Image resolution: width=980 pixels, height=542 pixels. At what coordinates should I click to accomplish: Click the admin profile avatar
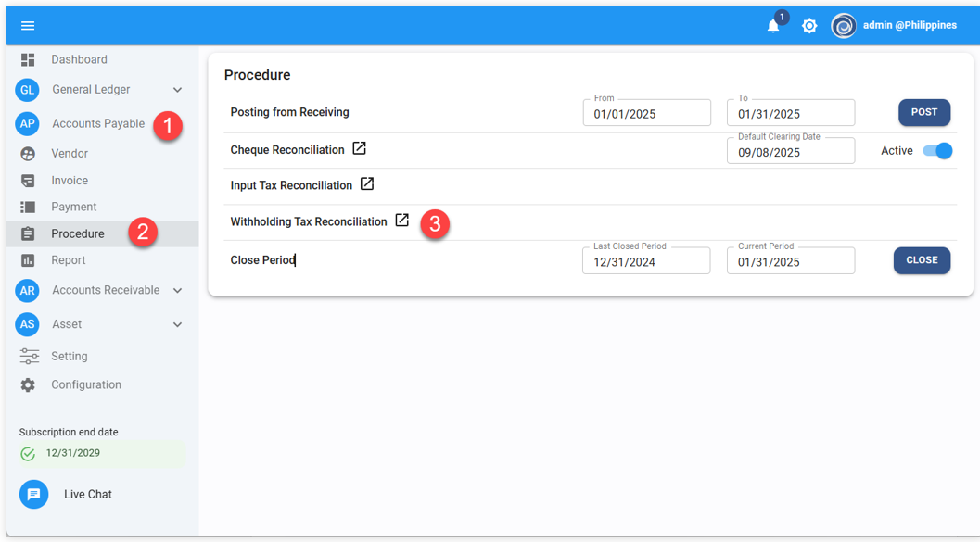click(x=843, y=26)
